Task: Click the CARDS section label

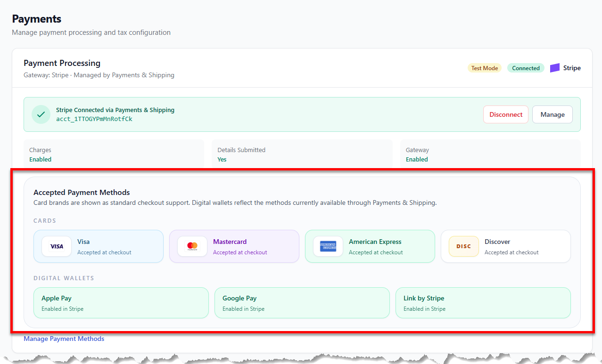Action: click(45, 220)
